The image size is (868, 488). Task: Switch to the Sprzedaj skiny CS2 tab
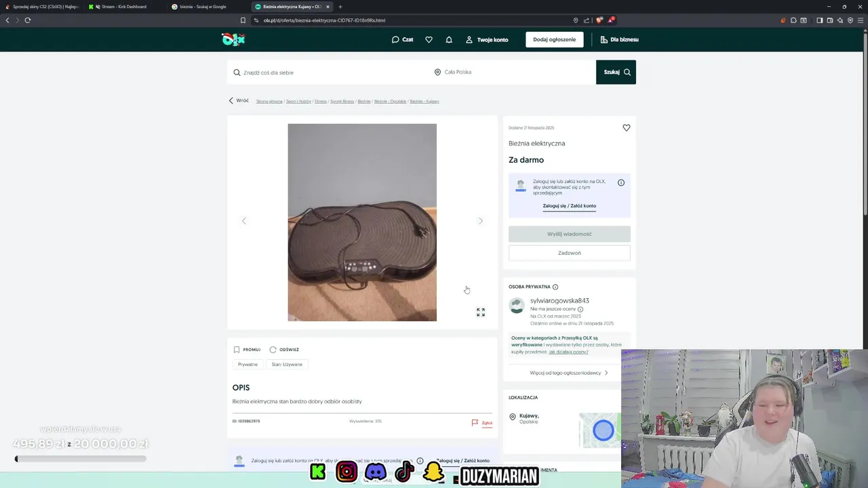[x=42, y=7]
